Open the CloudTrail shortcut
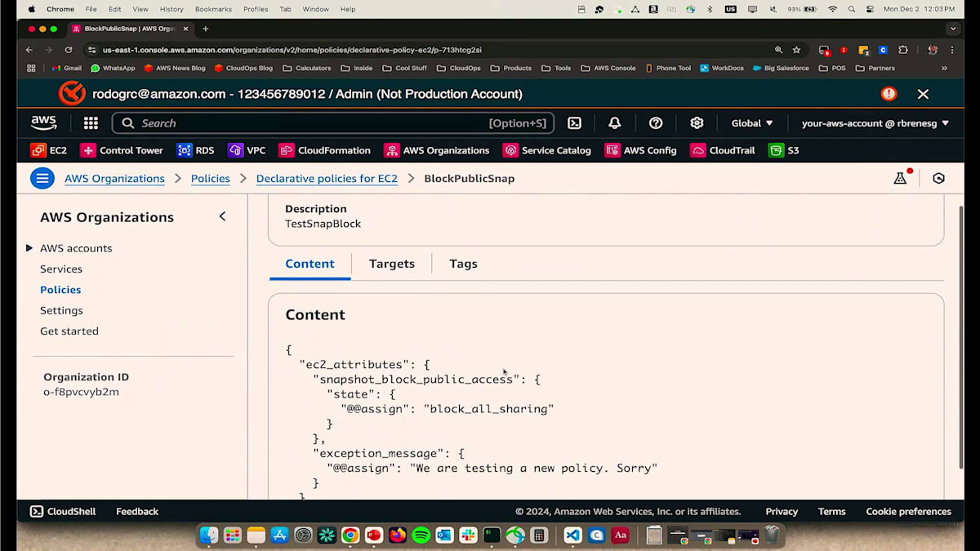The width and height of the screenshot is (980, 551). click(x=723, y=150)
